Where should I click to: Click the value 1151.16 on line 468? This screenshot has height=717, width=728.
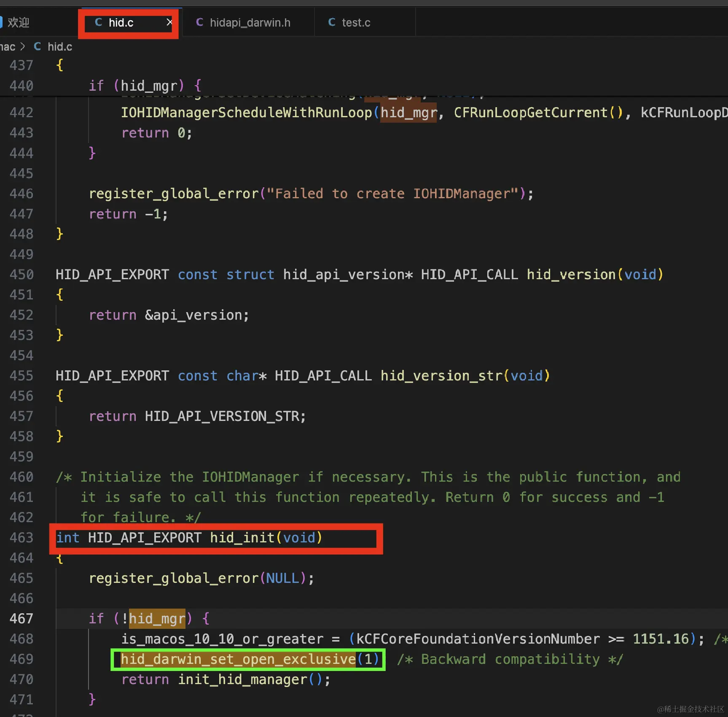coord(661,639)
